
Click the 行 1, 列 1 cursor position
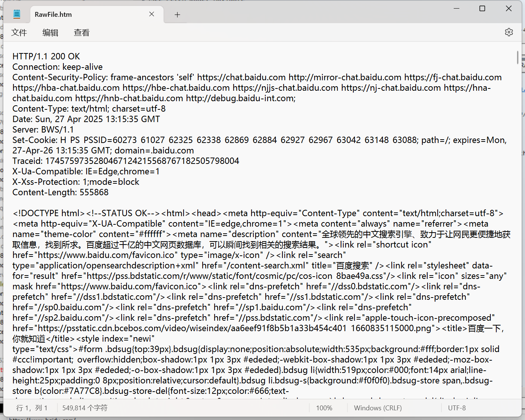point(32,408)
